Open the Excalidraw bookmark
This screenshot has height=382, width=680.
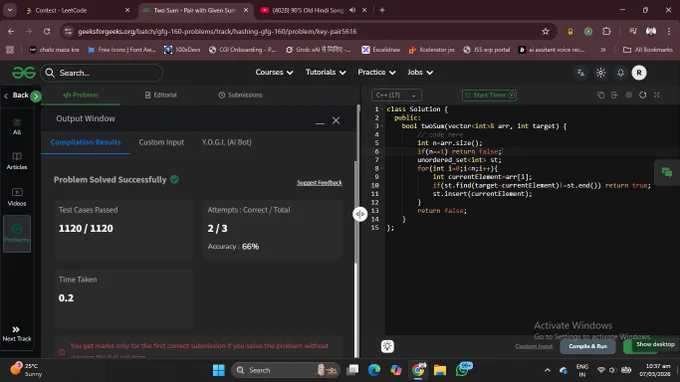(x=381, y=50)
